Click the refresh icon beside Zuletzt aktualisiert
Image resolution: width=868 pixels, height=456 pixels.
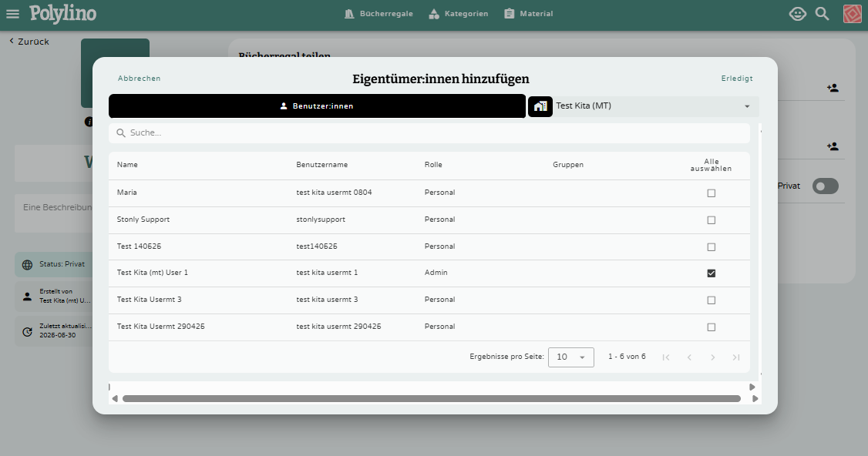coord(27,331)
